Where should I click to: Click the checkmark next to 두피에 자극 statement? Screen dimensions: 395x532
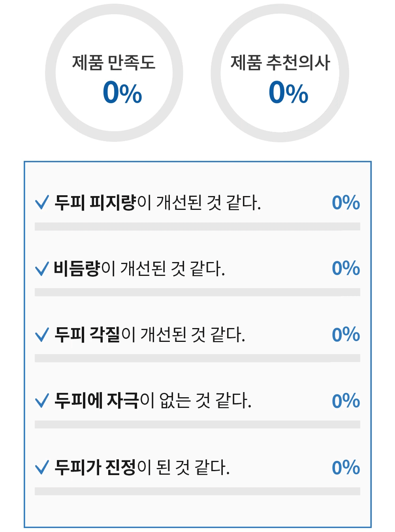pos(42,401)
